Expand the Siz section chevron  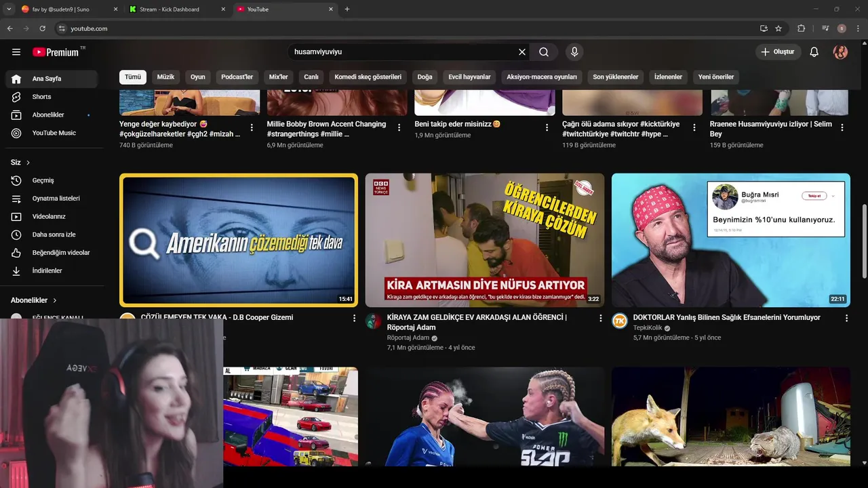[x=28, y=163]
